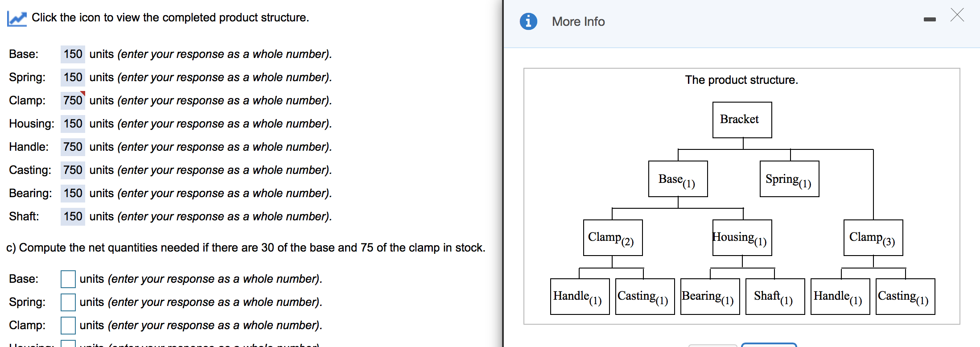Click the product structure chart icon
This screenshot has height=347, width=980.
[x=16, y=18]
